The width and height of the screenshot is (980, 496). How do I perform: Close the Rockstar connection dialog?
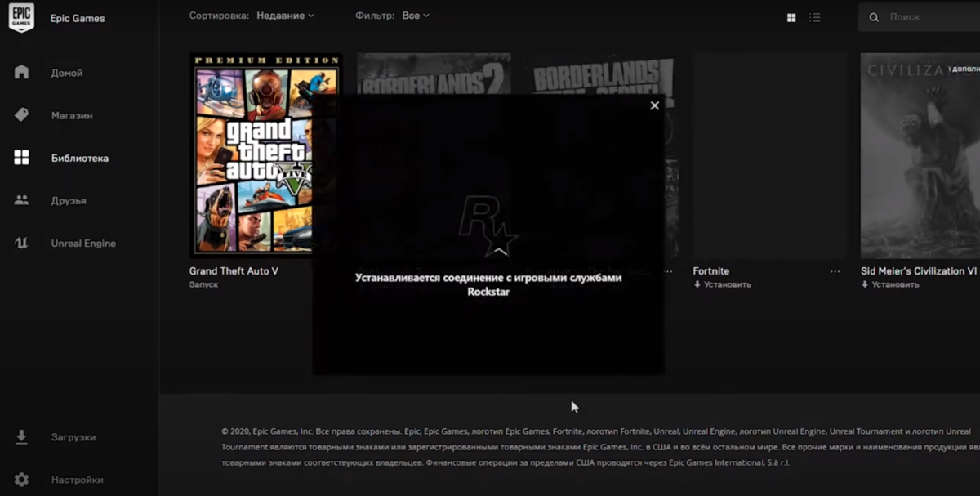pos(654,105)
